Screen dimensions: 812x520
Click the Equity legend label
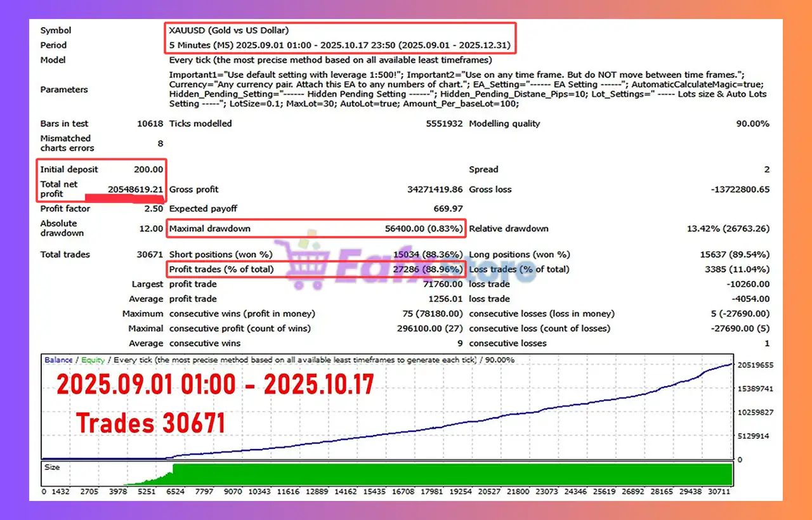tap(91, 360)
